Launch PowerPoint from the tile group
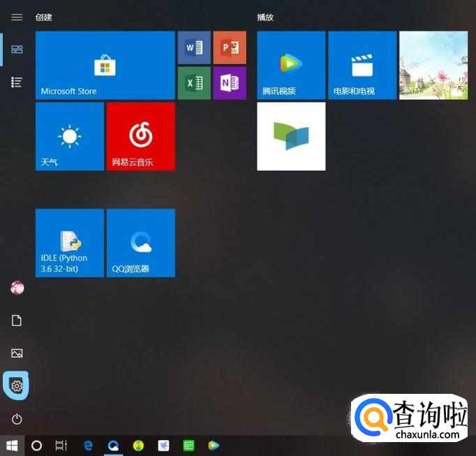The width and height of the screenshot is (476, 456). 230,47
